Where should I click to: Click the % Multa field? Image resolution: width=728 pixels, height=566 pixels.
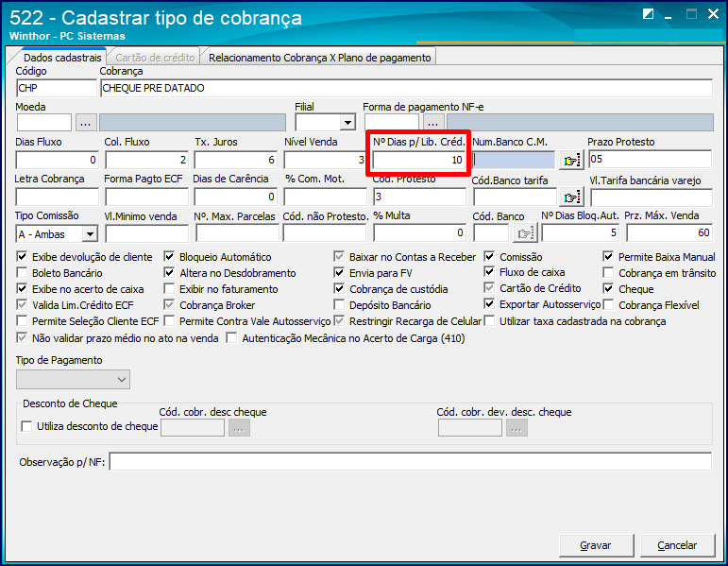pos(420,232)
